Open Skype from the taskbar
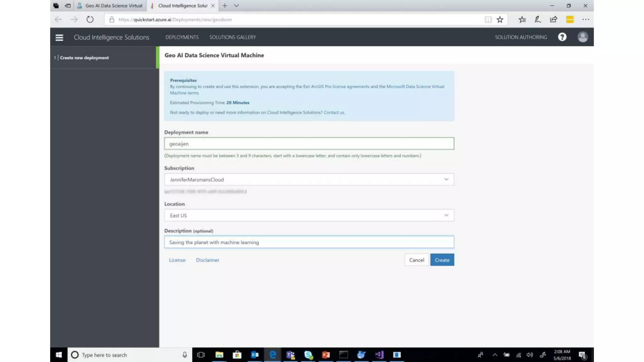Image resolution: width=644 pixels, height=362 pixels. [308, 355]
